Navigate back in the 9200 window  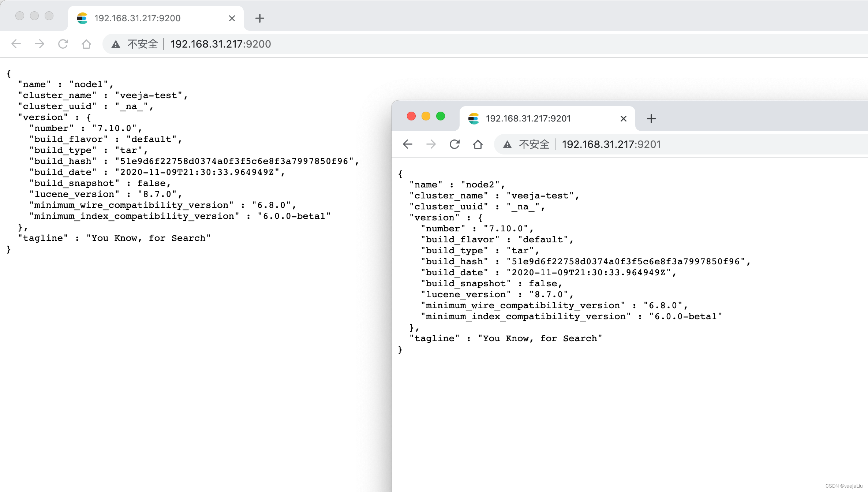16,44
